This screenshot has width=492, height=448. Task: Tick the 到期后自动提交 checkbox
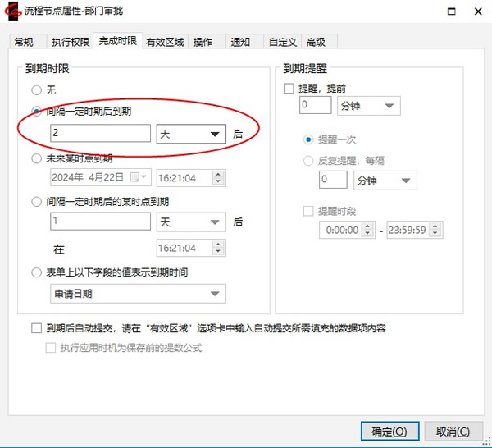pyautogui.click(x=36, y=328)
